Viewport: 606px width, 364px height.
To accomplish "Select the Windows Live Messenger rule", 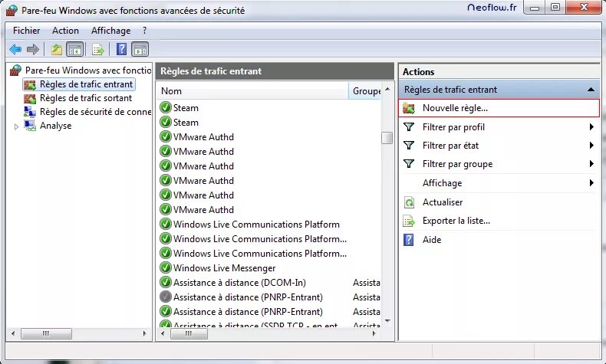I will coord(224,268).
